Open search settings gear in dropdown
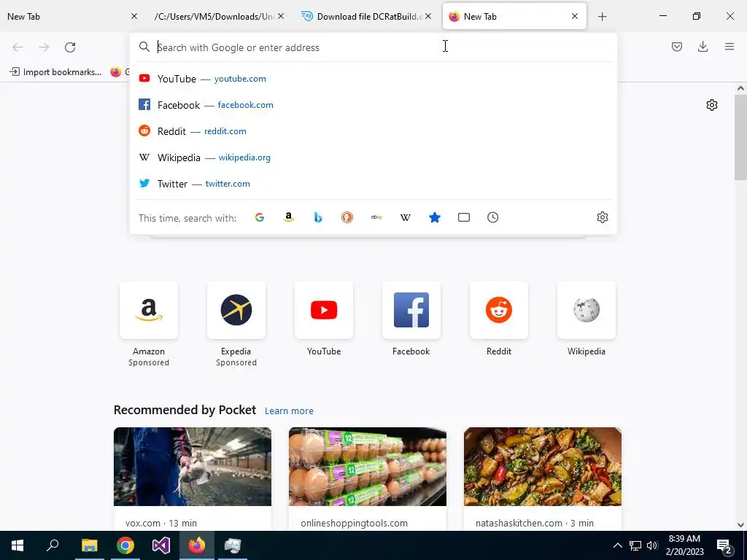Image resolution: width=747 pixels, height=560 pixels. point(602,217)
